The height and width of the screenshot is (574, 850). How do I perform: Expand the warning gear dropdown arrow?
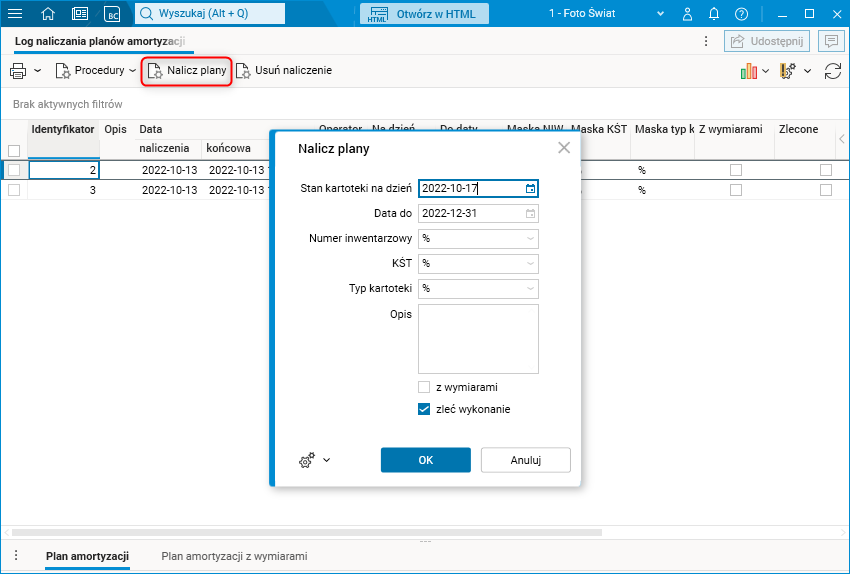(x=807, y=70)
